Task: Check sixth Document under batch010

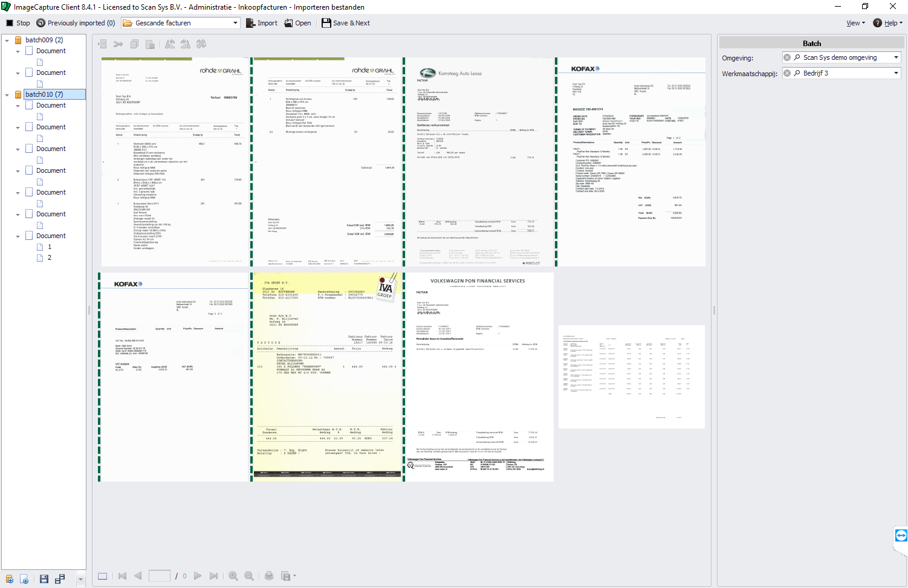Action: (x=29, y=214)
